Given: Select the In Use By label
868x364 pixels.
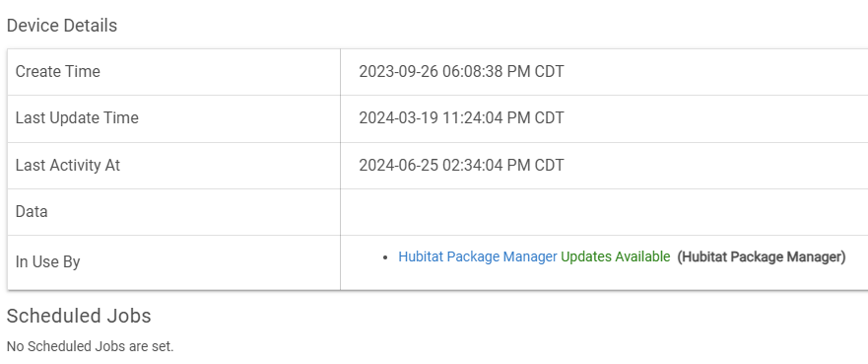Looking at the screenshot, I should pos(47,262).
